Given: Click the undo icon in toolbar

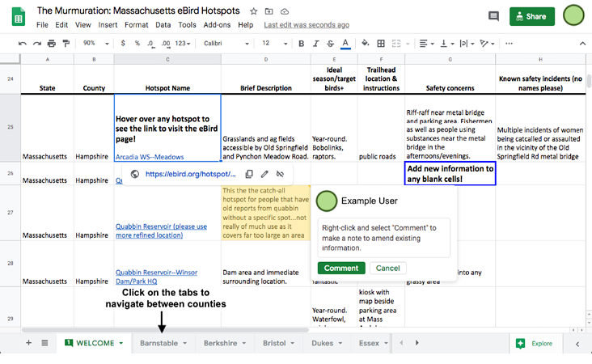Looking at the screenshot, I should point(23,44).
